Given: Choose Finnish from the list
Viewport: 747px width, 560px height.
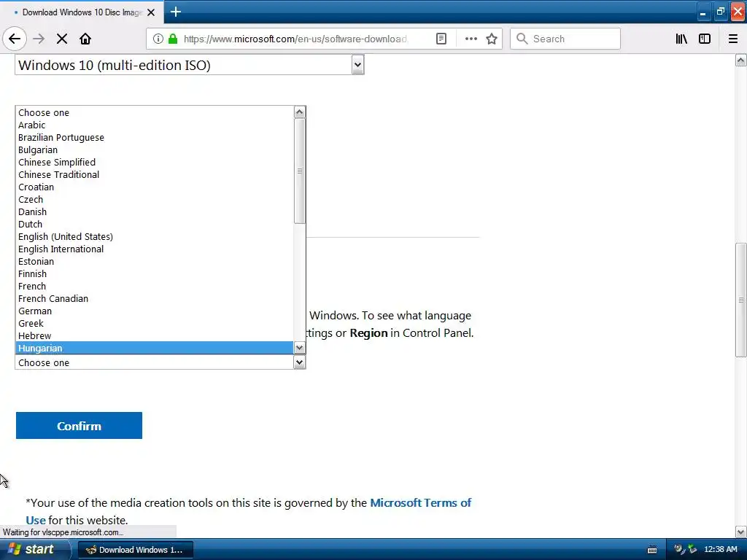Looking at the screenshot, I should pyautogui.click(x=155, y=273).
